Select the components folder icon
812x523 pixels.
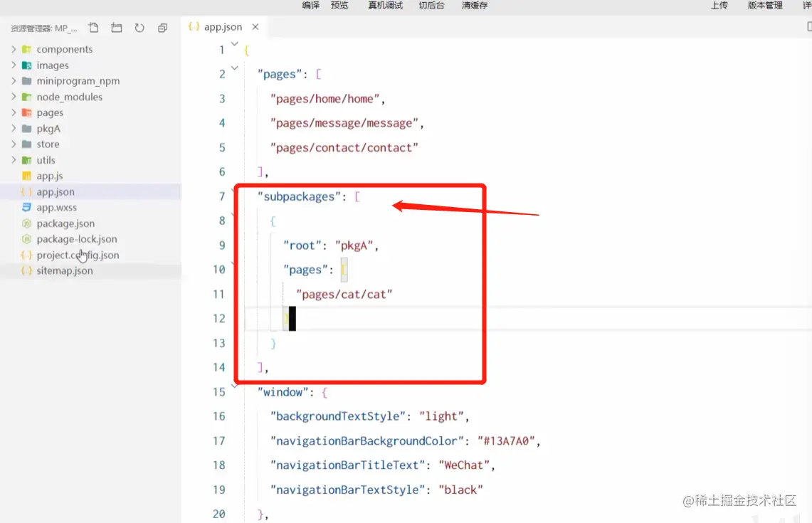pyautogui.click(x=27, y=49)
